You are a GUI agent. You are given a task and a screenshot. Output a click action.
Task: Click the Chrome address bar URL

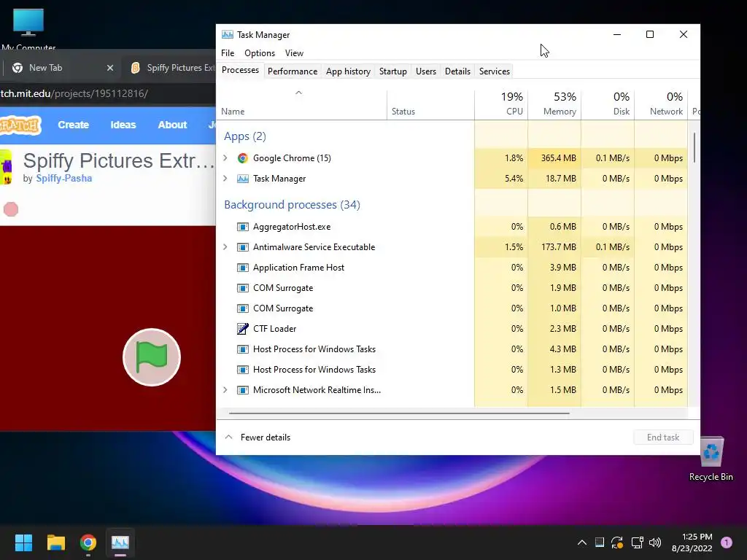click(74, 93)
